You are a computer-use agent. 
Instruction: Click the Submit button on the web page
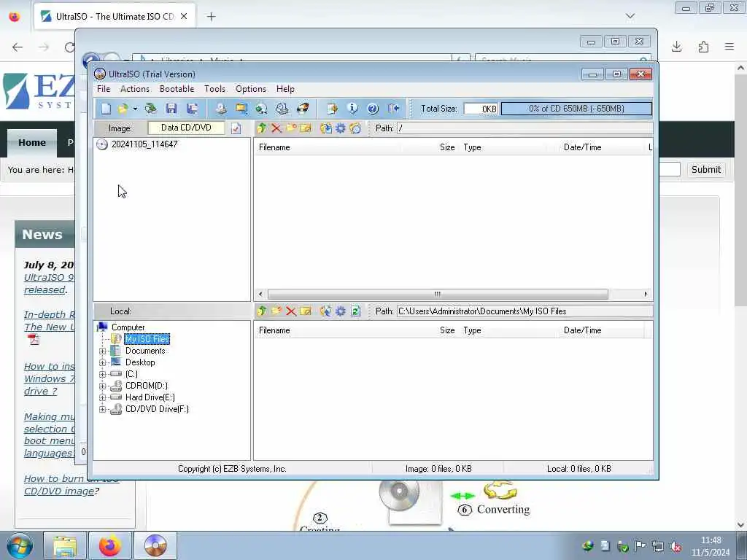tap(705, 169)
